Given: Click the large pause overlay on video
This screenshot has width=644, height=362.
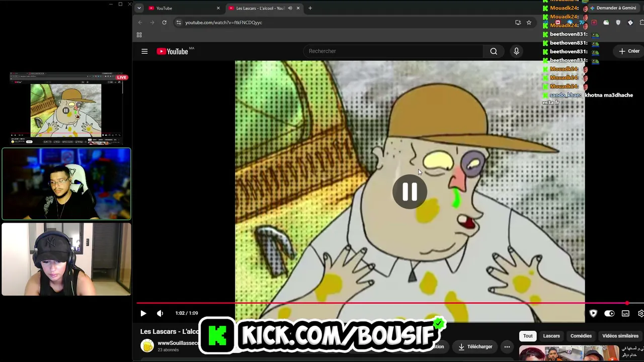Looking at the screenshot, I should pyautogui.click(x=410, y=192).
